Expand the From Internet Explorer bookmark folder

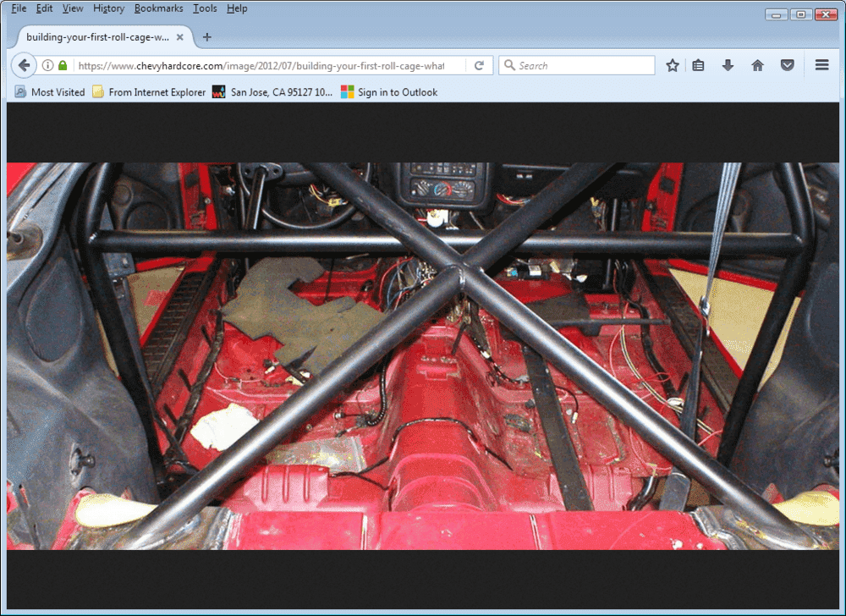[149, 92]
